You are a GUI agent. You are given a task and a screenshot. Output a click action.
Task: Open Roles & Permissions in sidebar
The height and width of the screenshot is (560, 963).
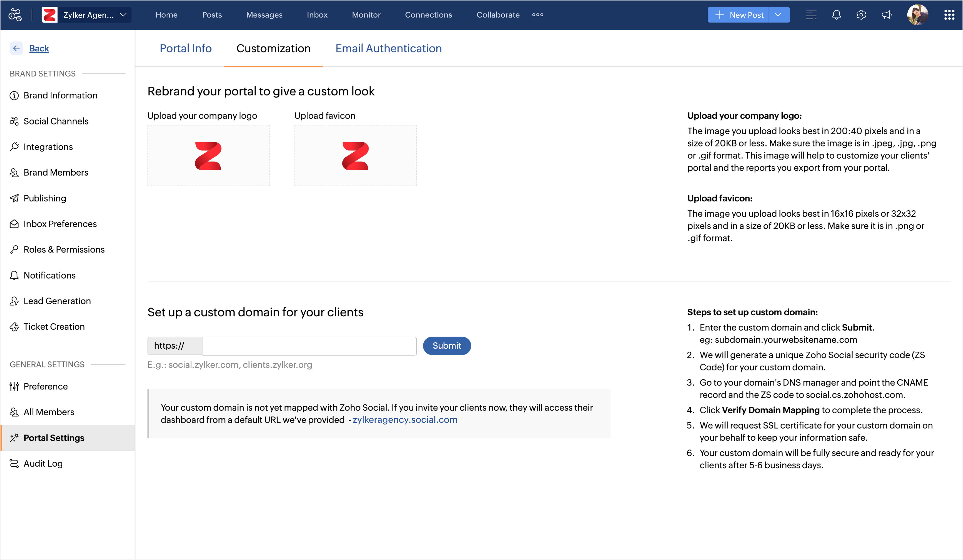pyautogui.click(x=64, y=249)
